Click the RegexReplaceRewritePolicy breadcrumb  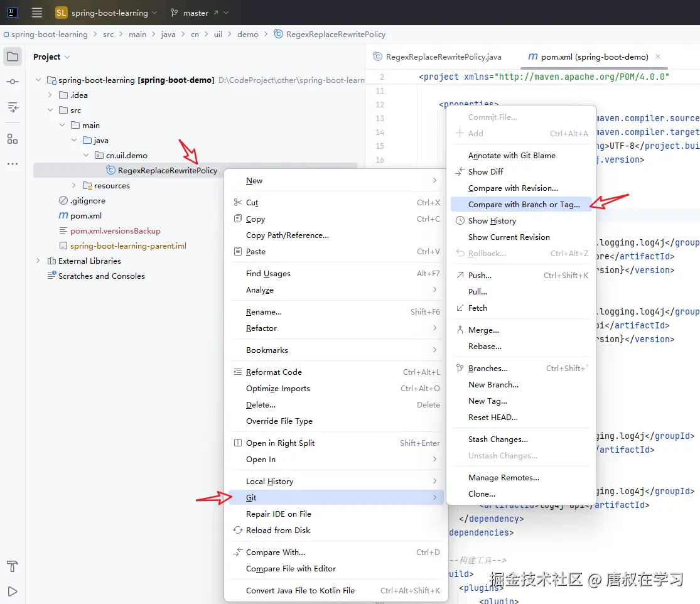(x=330, y=35)
